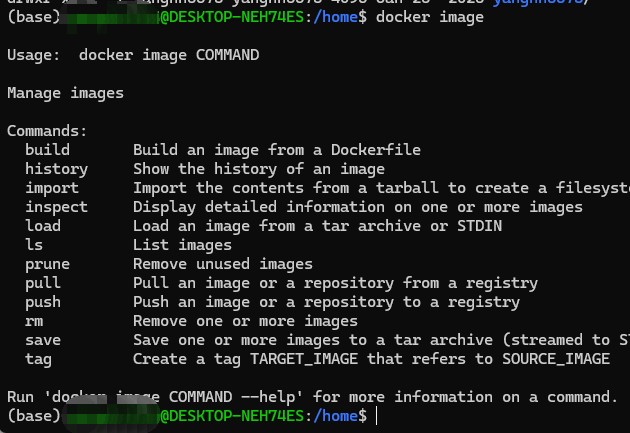
Task: Select the 'inspect' command name
Action: (x=56, y=207)
